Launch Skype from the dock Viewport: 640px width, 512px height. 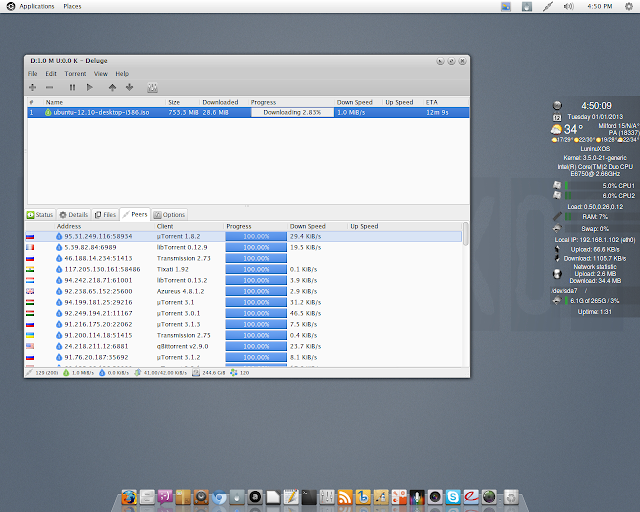coord(453,497)
